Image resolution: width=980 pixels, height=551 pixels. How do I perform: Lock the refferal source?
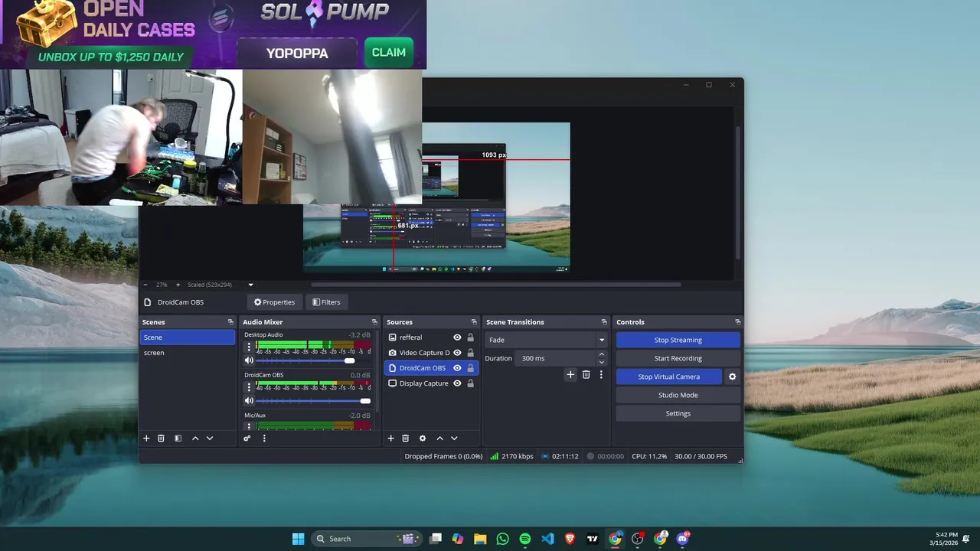click(x=470, y=337)
